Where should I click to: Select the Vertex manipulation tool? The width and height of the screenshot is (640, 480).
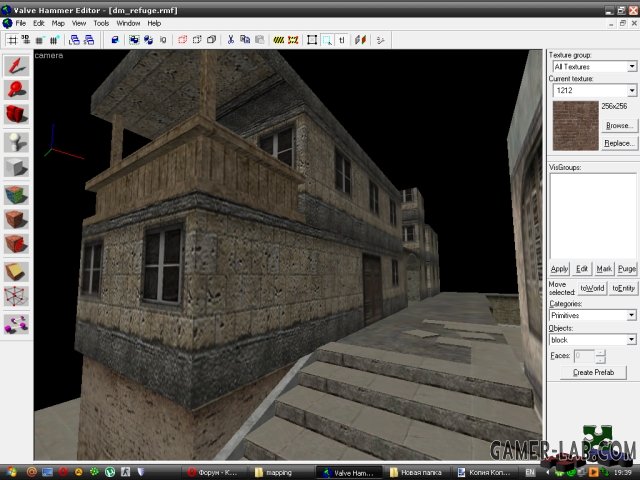pyautogui.click(x=16, y=296)
